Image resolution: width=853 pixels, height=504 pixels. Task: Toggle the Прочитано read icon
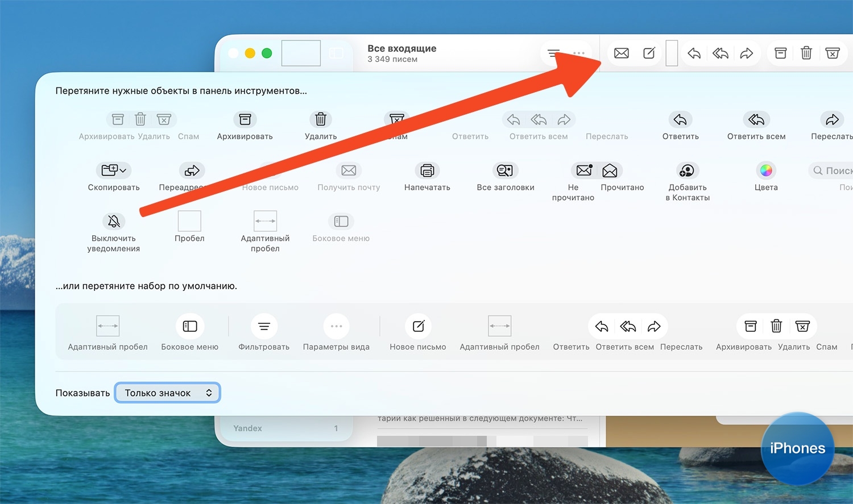(610, 170)
